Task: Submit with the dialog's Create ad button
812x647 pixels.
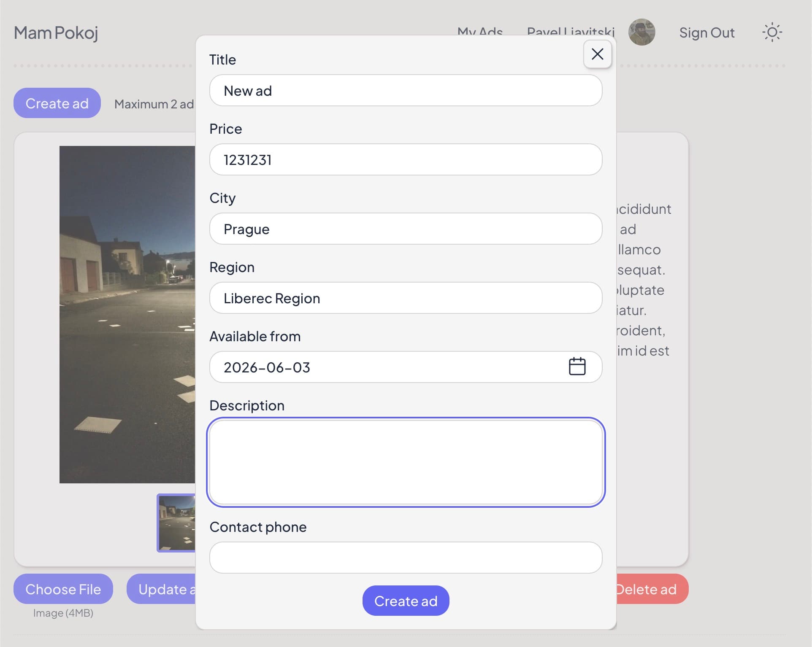Action: (406, 601)
